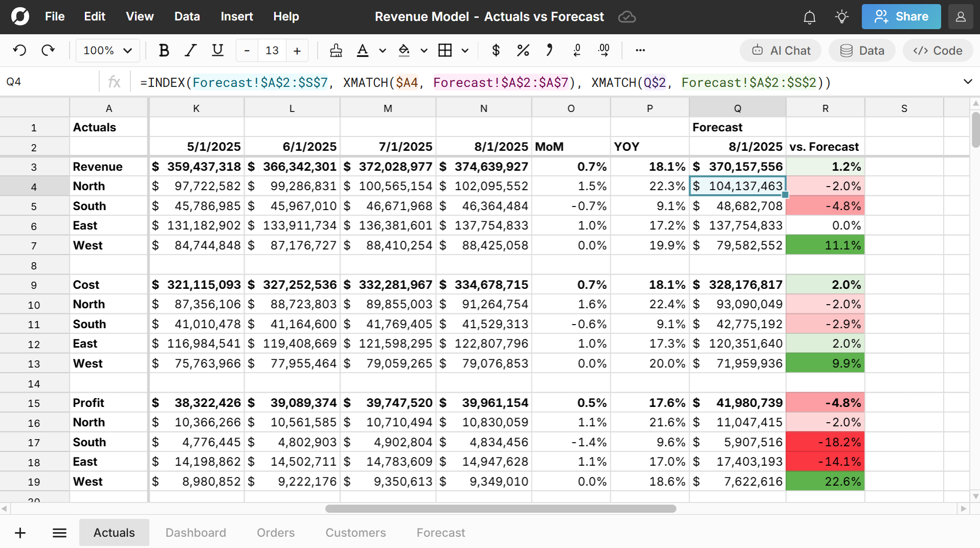Format selection as currency with dollar icon
Image resolution: width=980 pixels, height=548 pixels.
(495, 50)
